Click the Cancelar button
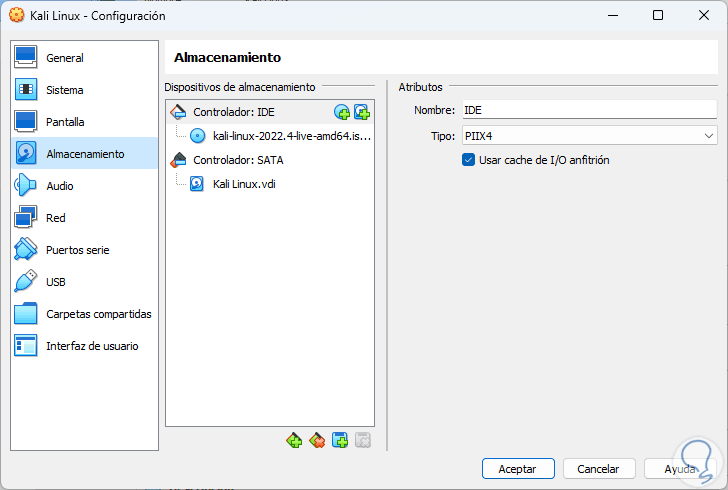 (599, 468)
